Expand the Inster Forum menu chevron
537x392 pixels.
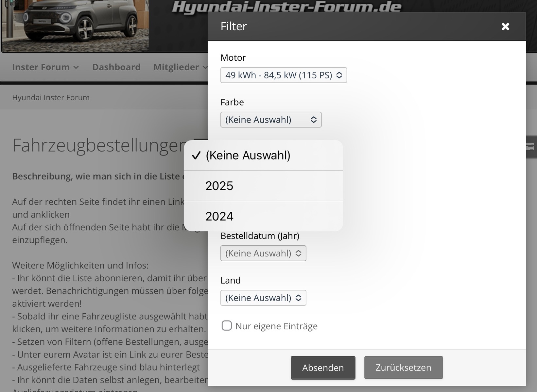coord(76,67)
